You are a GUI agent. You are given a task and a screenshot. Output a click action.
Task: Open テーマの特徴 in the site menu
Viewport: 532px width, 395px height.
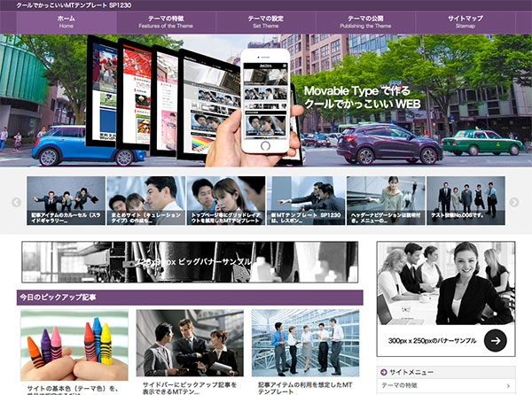coord(446,385)
